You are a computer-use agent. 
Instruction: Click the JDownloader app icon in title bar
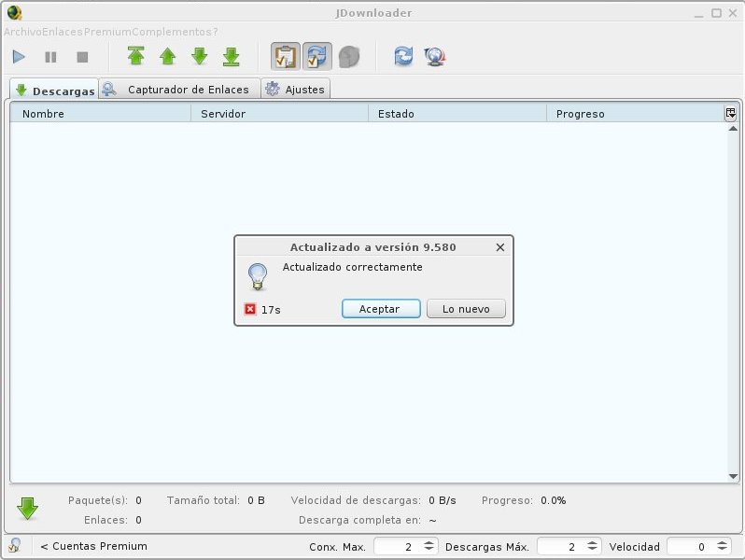14,13
